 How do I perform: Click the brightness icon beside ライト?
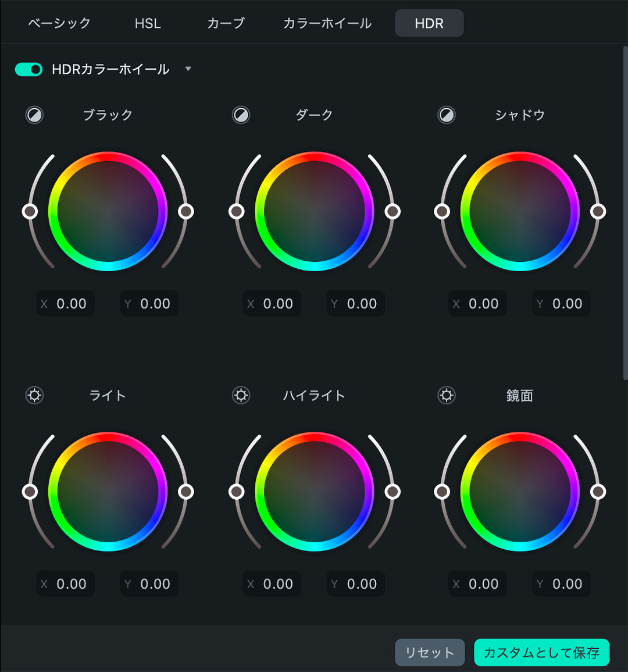tap(35, 396)
